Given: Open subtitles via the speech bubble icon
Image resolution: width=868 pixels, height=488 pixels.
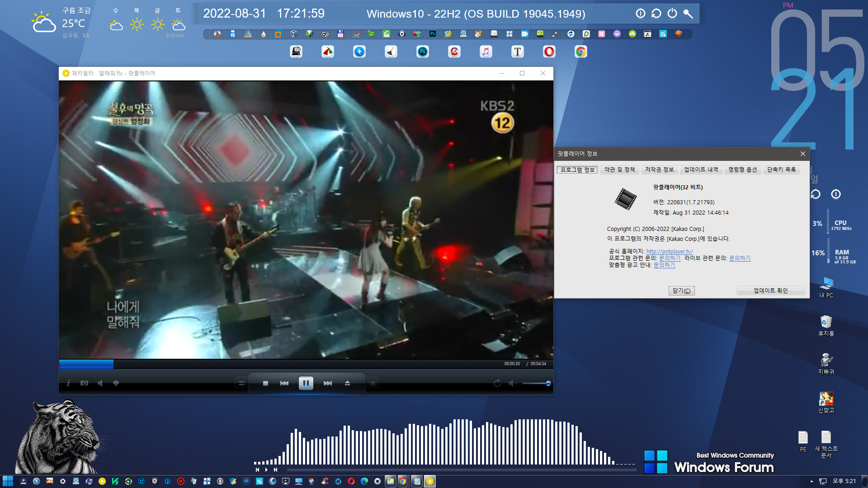Looking at the screenshot, I should pyautogui.click(x=116, y=383).
